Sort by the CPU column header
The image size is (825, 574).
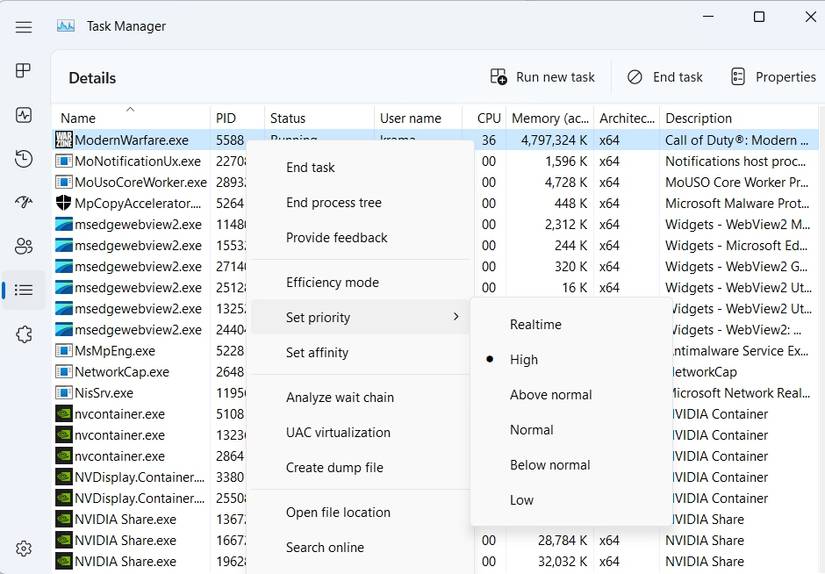488,118
